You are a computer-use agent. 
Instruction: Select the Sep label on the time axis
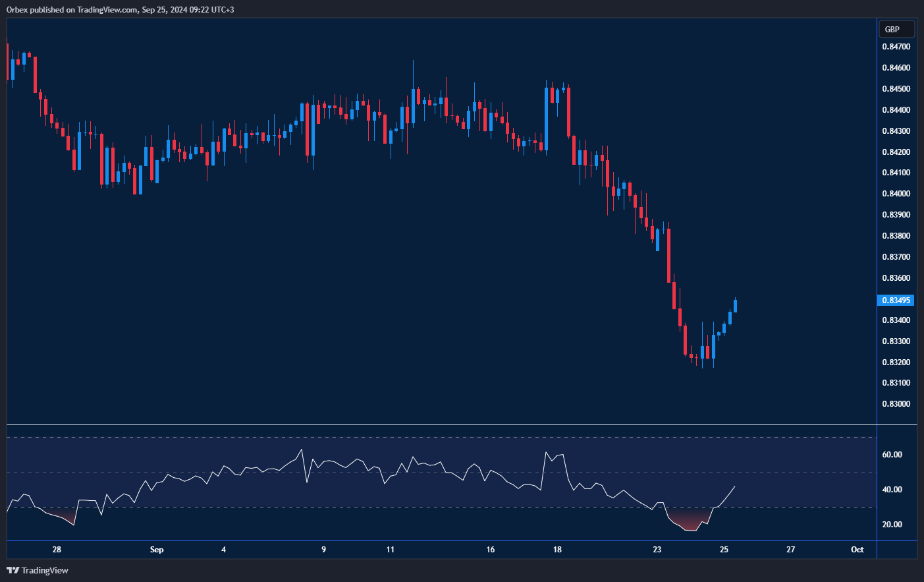(x=157, y=550)
